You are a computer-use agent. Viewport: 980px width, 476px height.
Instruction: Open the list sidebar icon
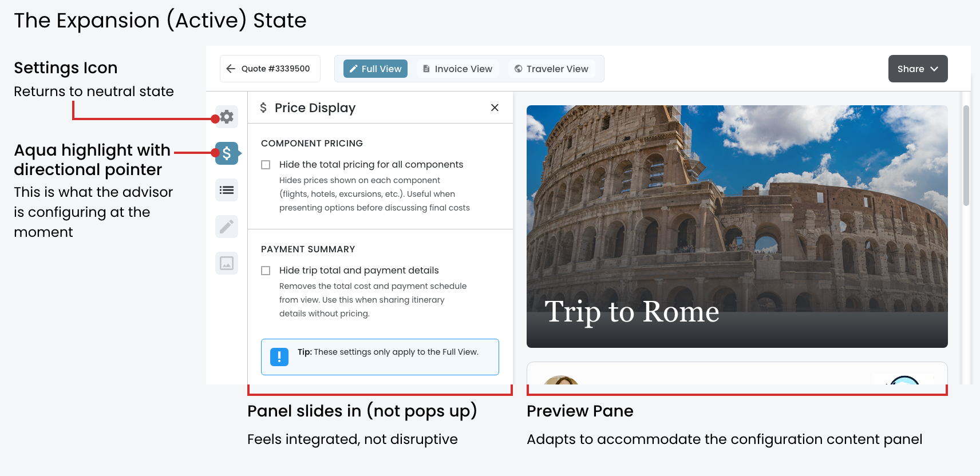click(x=227, y=190)
